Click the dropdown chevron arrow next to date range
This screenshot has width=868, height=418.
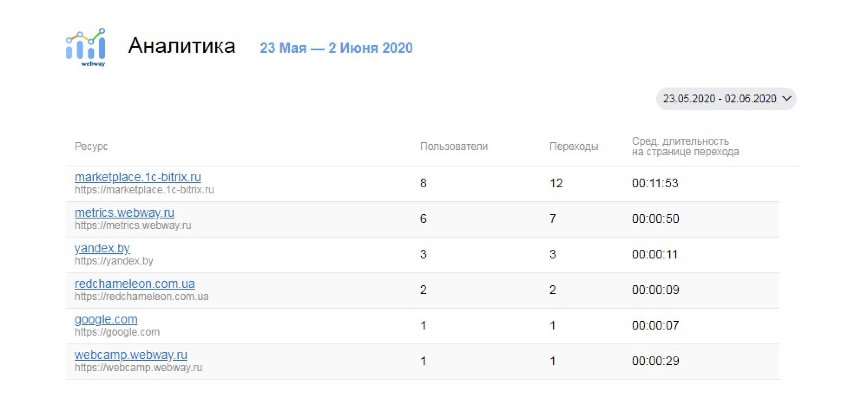coord(786,99)
